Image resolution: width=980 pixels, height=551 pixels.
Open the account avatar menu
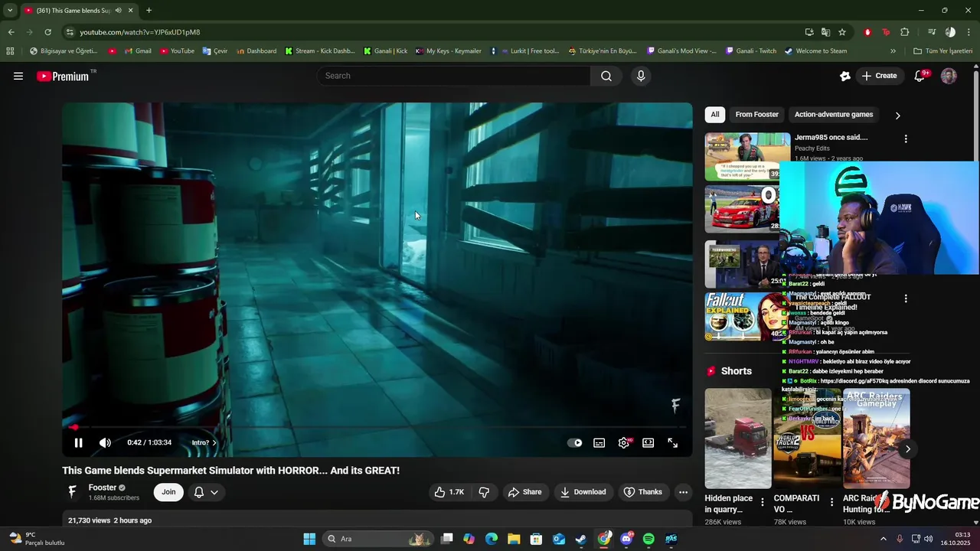click(x=949, y=76)
